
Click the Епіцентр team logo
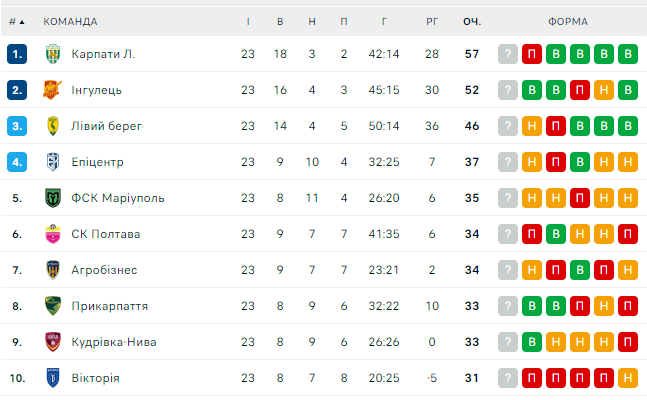point(53,162)
